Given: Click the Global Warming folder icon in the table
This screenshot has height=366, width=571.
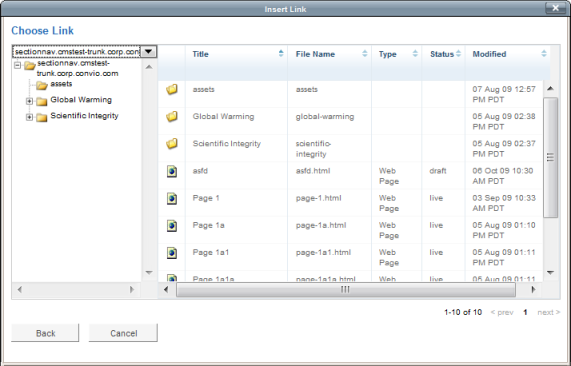Looking at the screenshot, I should [x=172, y=117].
